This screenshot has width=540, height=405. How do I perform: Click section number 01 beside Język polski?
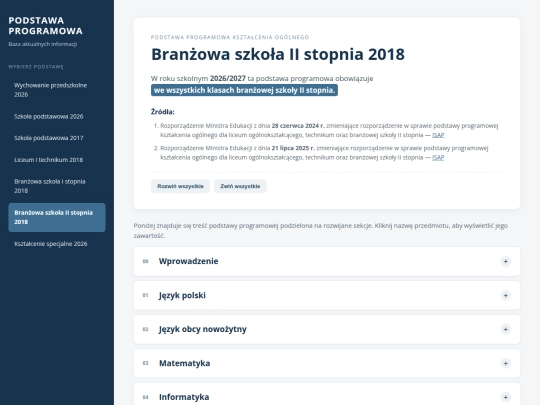[x=145, y=295]
